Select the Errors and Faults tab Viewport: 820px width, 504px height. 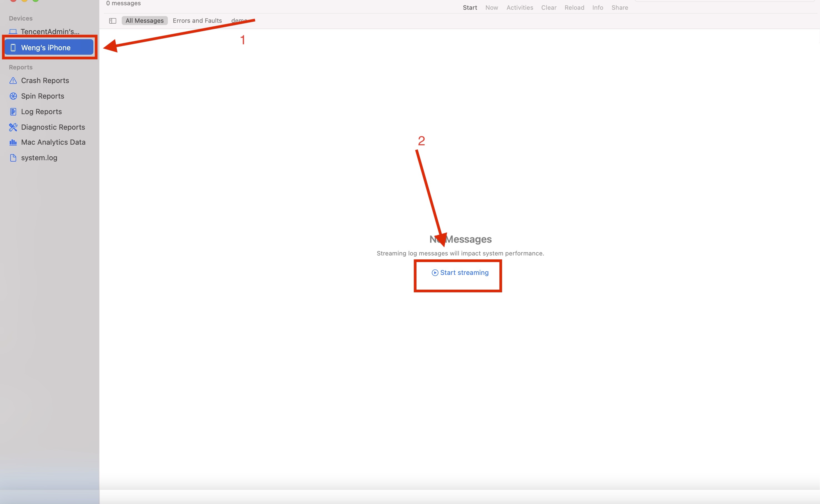[x=197, y=21]
